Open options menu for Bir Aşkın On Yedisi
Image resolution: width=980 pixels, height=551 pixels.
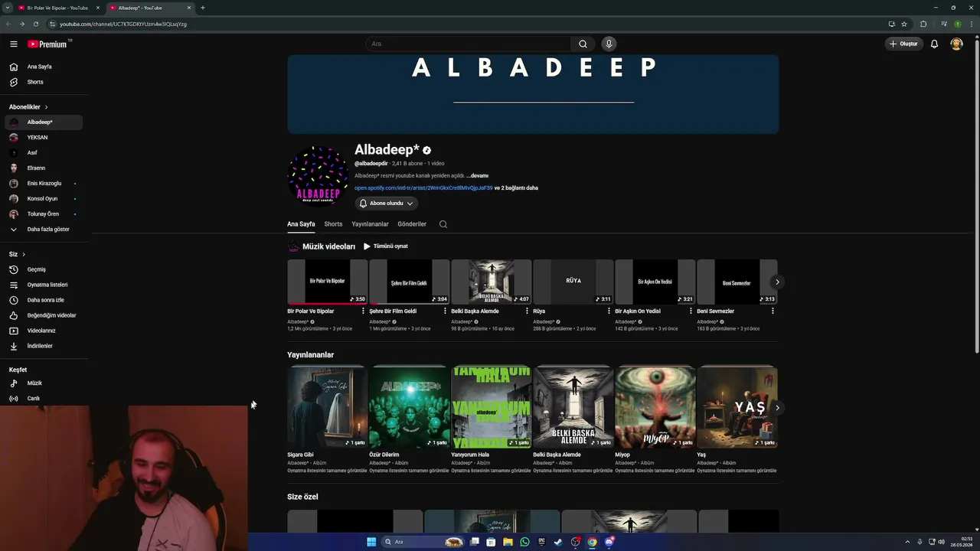tap(691, 311)
